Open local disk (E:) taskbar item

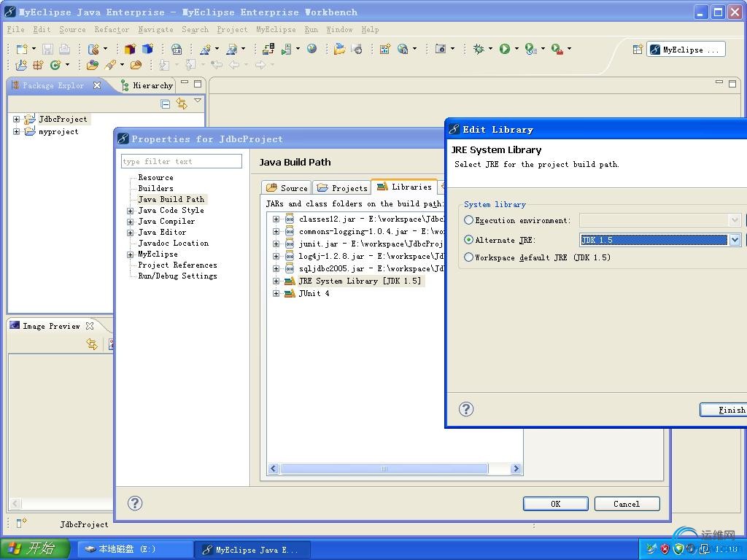(x=135, y=549)
